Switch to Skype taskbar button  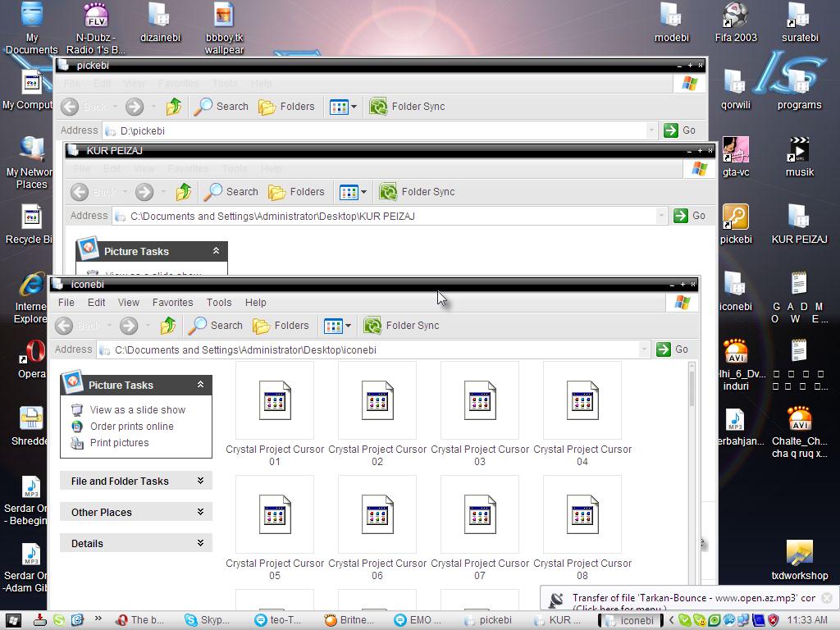tap(208, 620)
